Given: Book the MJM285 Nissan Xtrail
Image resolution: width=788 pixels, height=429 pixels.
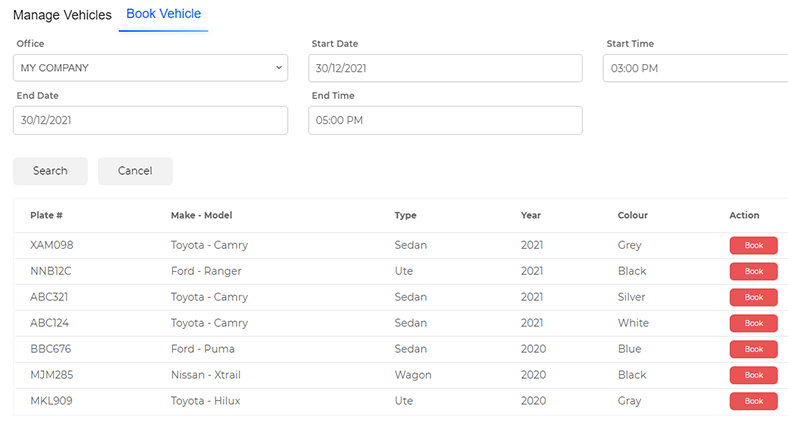Looking at the screenshot, I should point(753,375).
